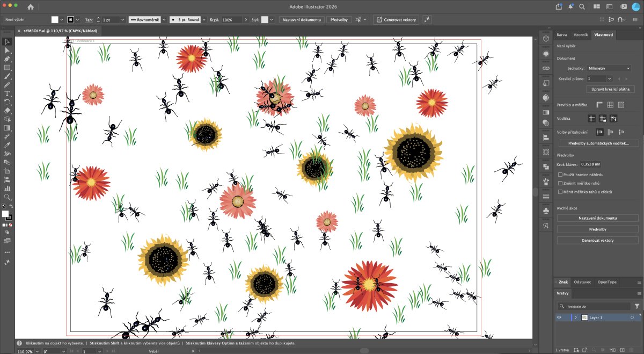Toggle snap to point in Volby přitahování
The width and height of the screenshot is (644, 354).
click(x=600, y=132)
